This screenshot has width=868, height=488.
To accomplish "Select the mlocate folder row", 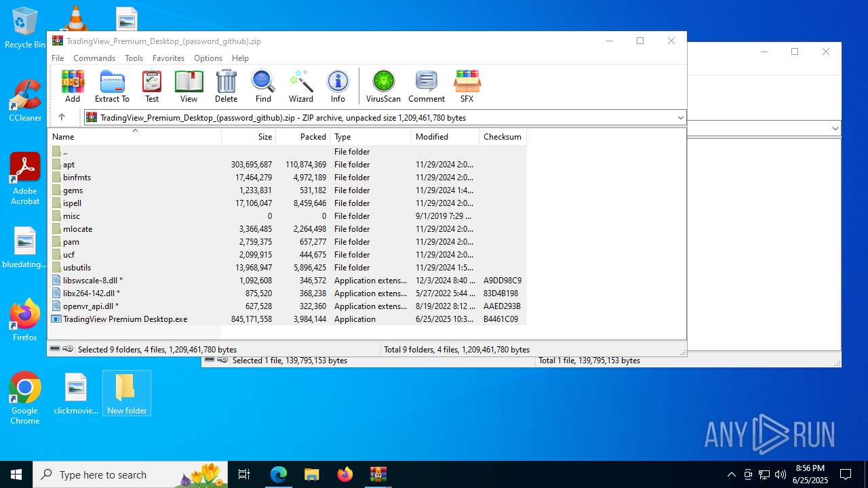I will pyautogui.click(x=288, y=228).
